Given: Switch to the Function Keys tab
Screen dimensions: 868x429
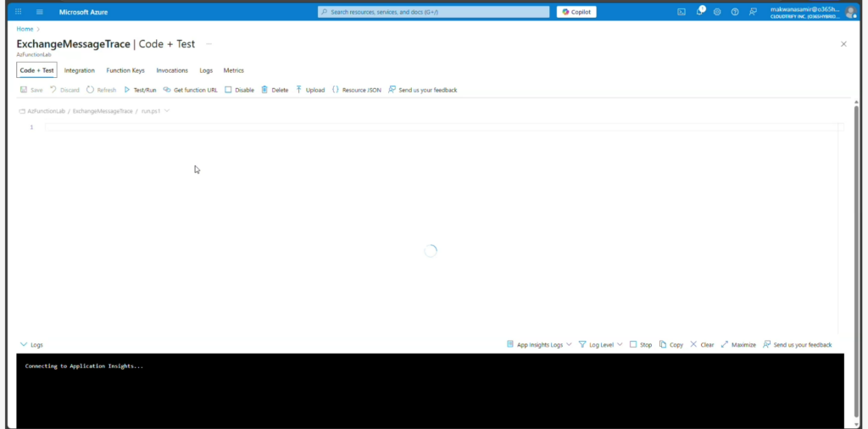Looking at the screenshot, I should 125,70.
